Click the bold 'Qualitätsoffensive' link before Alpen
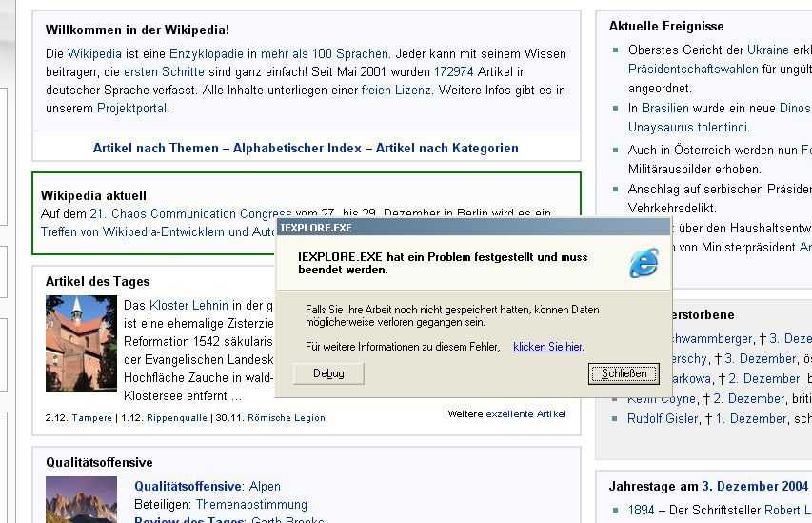812x523 pixels. click(x=188, y=487)
